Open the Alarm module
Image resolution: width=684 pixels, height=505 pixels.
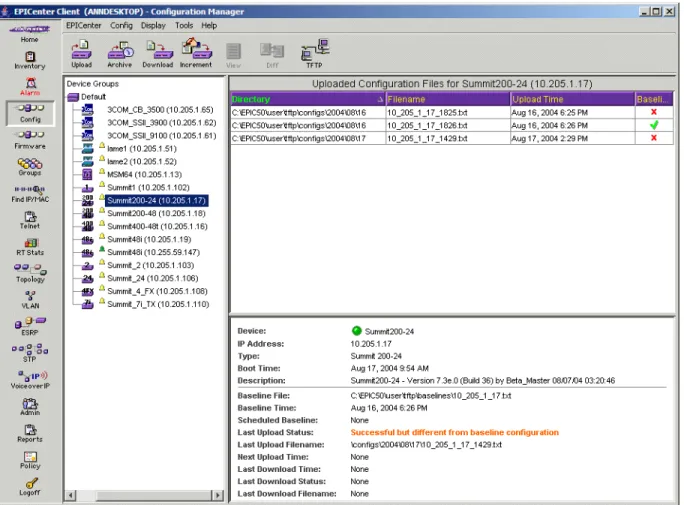point(30,86)
